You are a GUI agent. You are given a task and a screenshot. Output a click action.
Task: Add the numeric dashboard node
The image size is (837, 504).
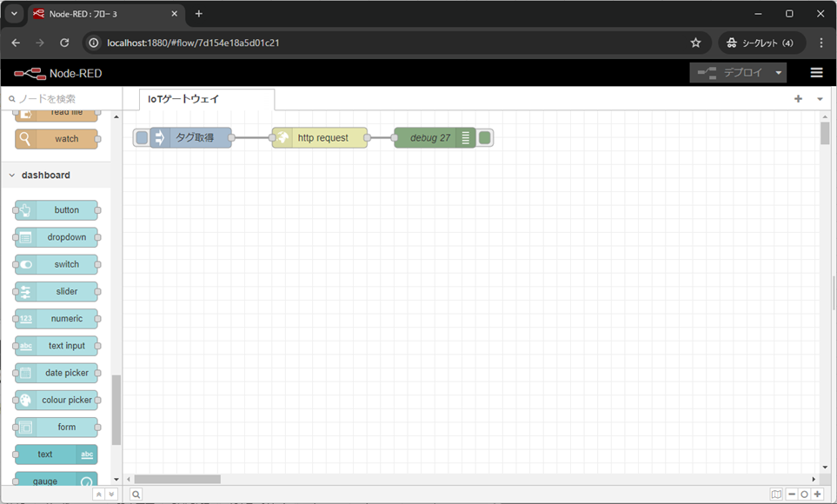coord(56,319)
